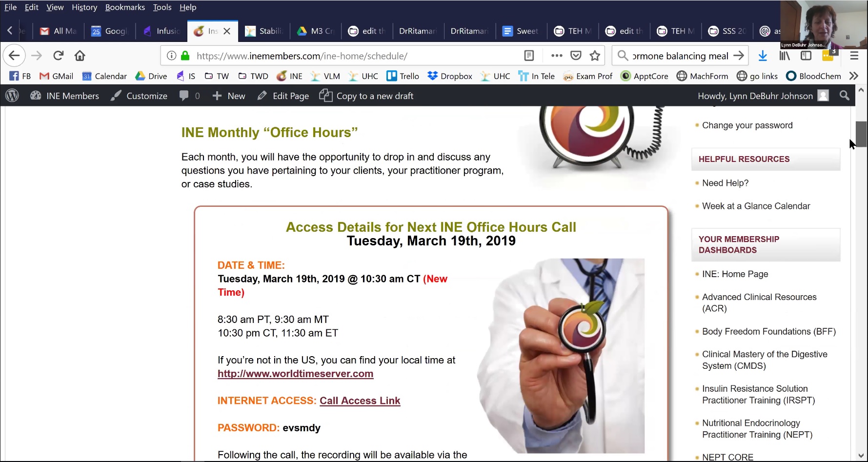Image resolution: width=868 pixels, height=462 pixels.
Task: Open the Bookmarks menu
Action: 125,7
